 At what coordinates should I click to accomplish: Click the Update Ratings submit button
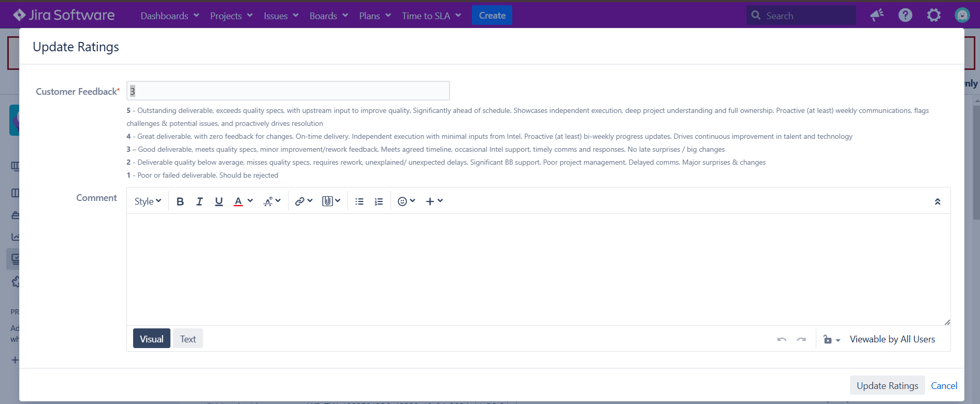(887, 385)
